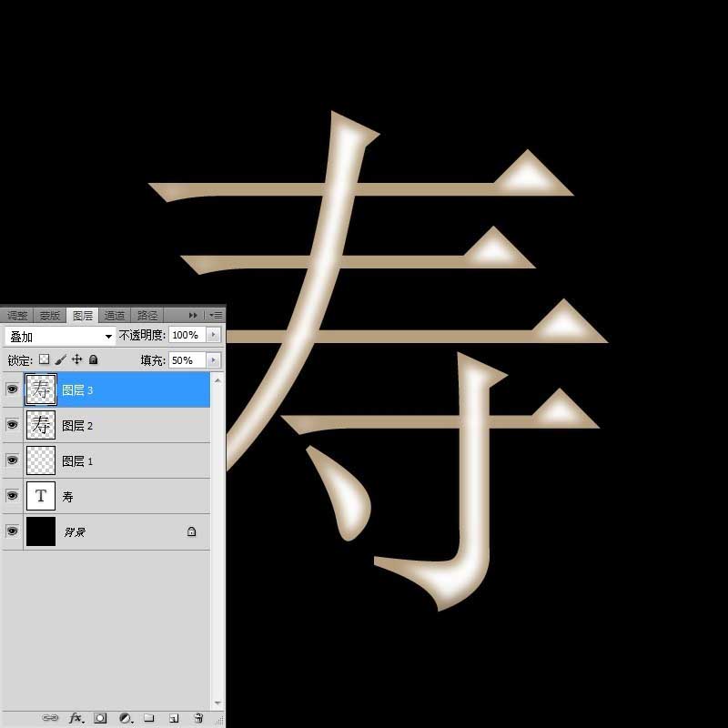Open the adjustment layer icon menu
Image resolution: width=728 pixels, height=728 pixels.
point(125,718)
